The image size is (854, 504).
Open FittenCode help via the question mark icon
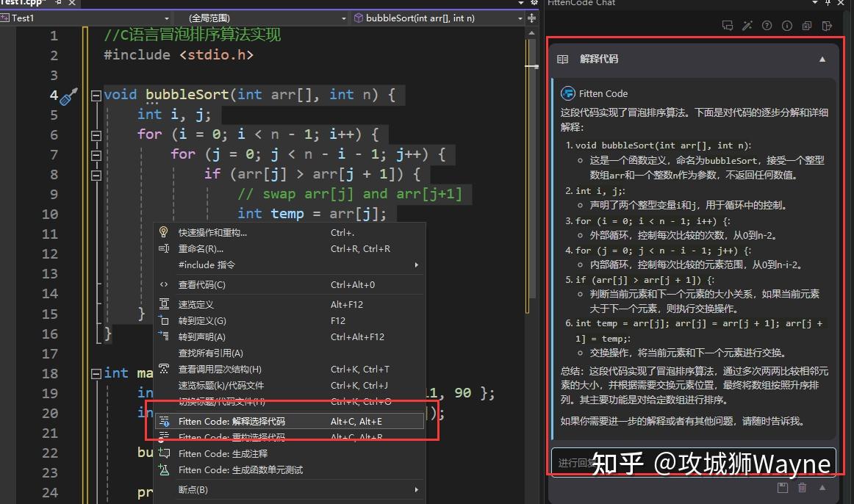pyautogui.click(x=766, y=25)
